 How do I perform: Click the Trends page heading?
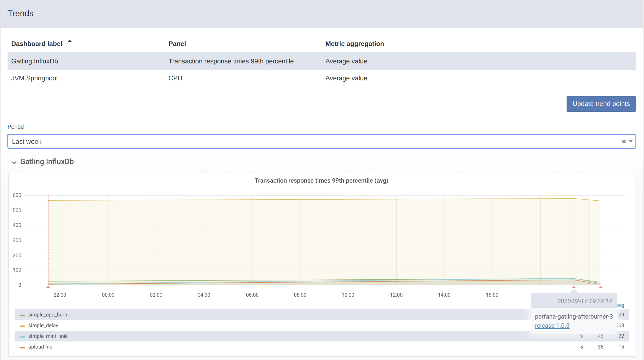pos(20,13)
